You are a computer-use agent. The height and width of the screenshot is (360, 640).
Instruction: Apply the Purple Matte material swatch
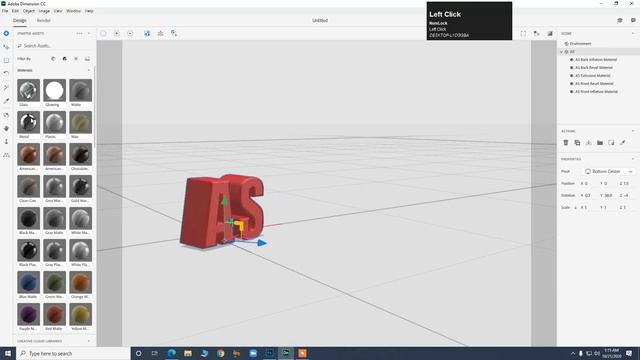[x=29, y=314]
